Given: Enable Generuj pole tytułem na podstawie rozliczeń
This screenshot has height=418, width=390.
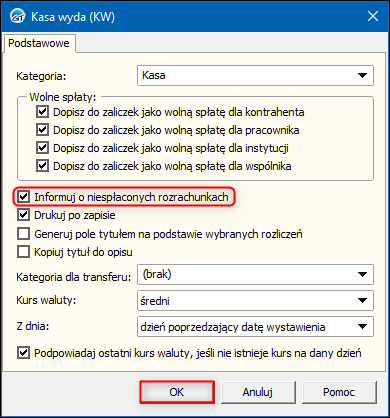Looking at the screenshot, I should (x=23, y=234).
